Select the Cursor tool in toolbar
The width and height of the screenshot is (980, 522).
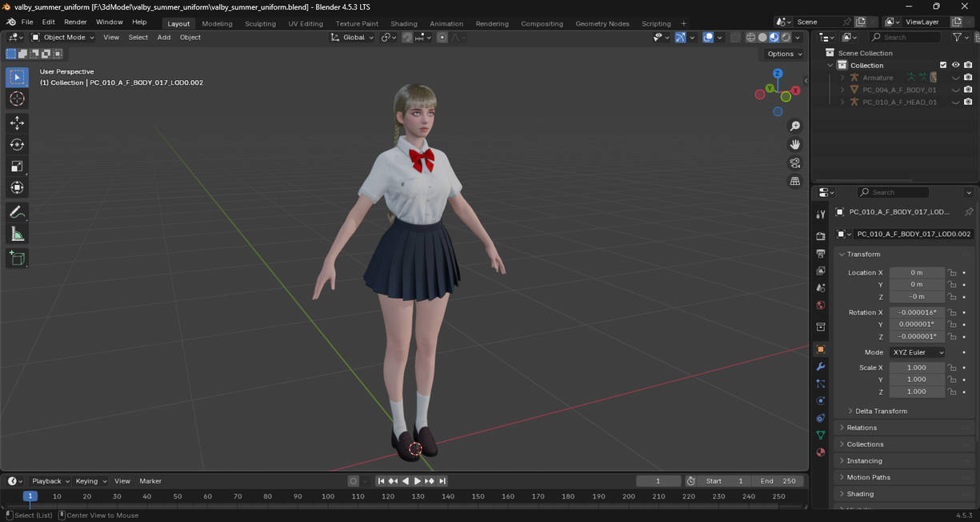[x=17, y=98]
